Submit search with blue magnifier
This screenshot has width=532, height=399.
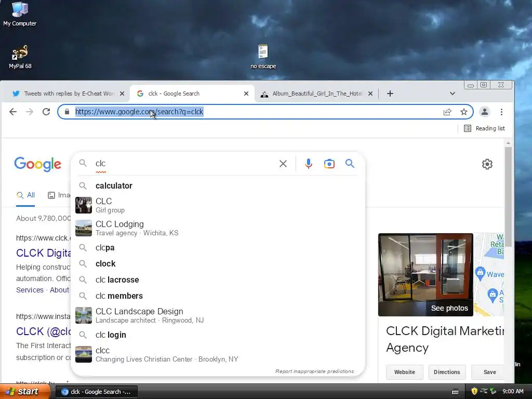coord(350,164)
